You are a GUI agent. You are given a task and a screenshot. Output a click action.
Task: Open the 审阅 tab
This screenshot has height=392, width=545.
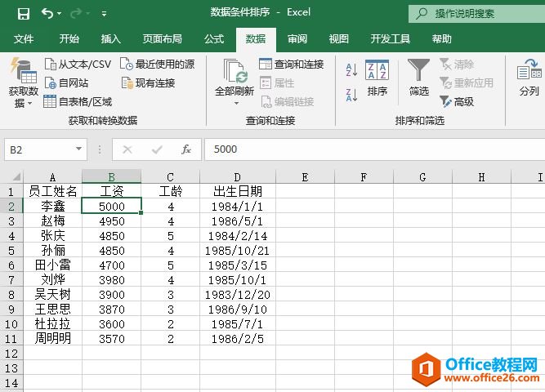pos(297,39)
